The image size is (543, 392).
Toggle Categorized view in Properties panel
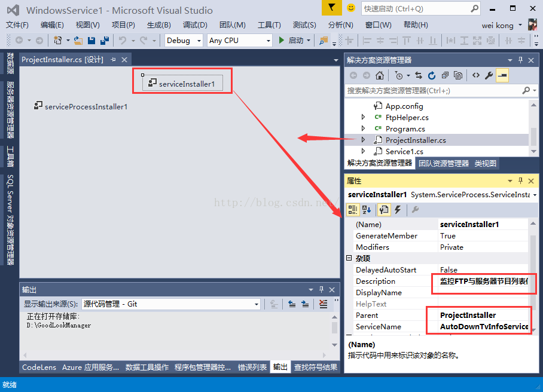coord(353,209)
